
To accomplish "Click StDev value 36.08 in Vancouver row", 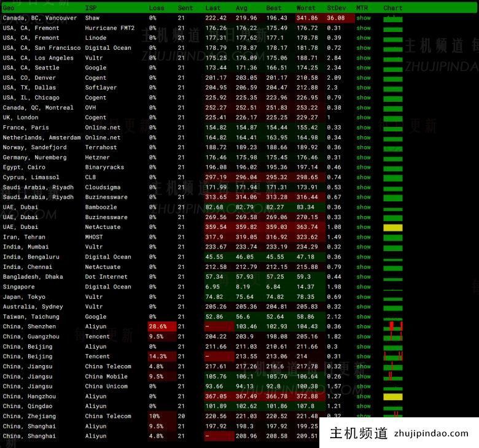I will pos(336,18).
